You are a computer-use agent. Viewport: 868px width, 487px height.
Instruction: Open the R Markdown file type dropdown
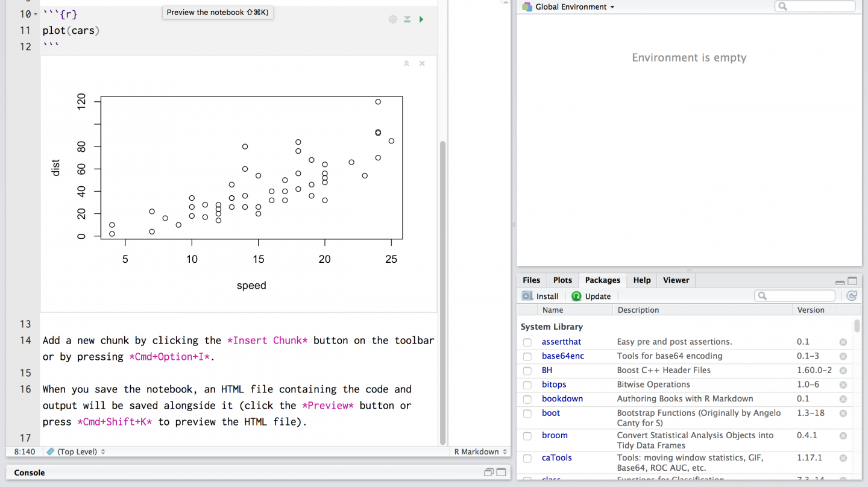[x=480, y=451]
